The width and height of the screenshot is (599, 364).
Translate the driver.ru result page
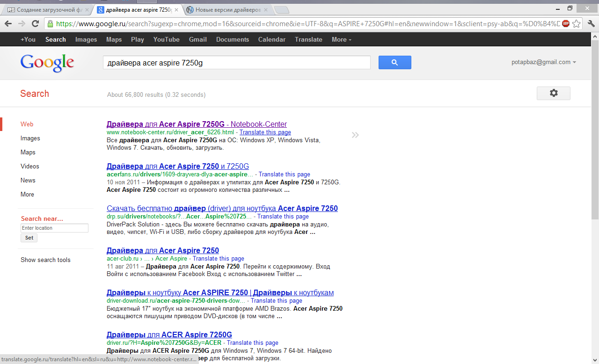pos(253,343)
